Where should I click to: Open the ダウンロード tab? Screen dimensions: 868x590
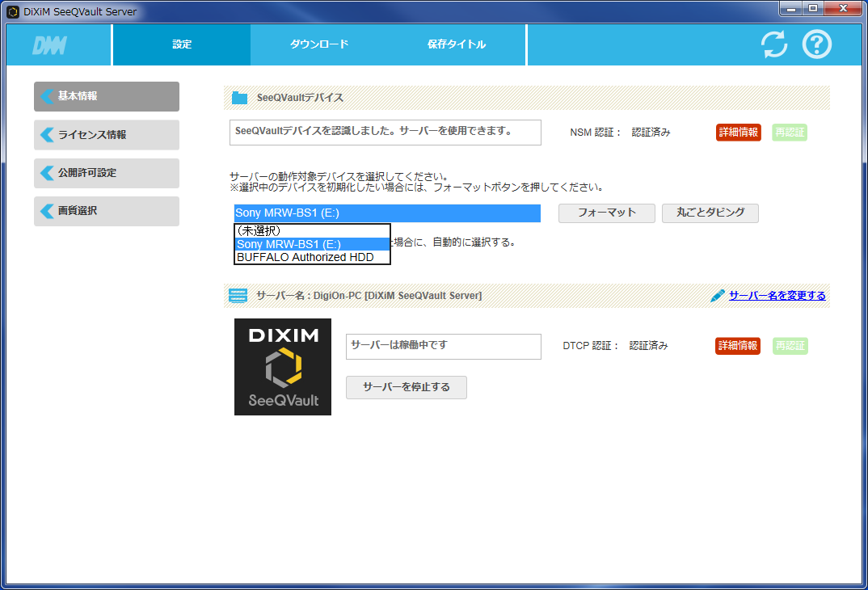(319, 44)
